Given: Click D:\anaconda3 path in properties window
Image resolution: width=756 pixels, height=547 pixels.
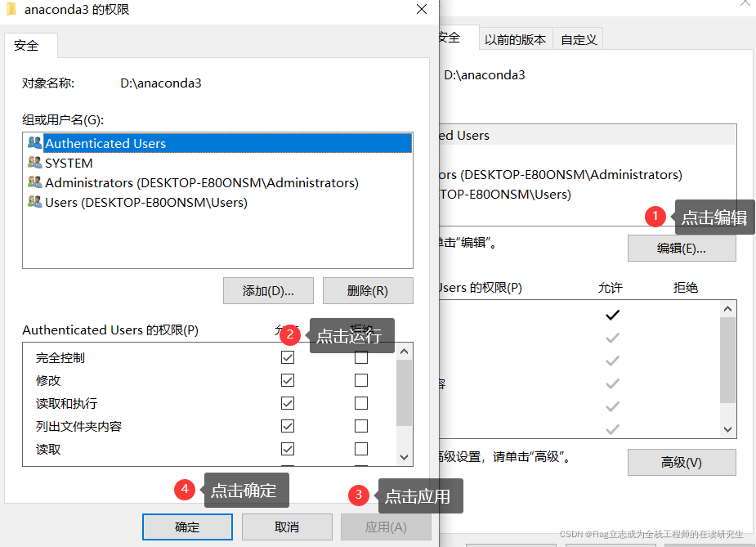Looking at the screenshot, I should click(x=485, y=74).
